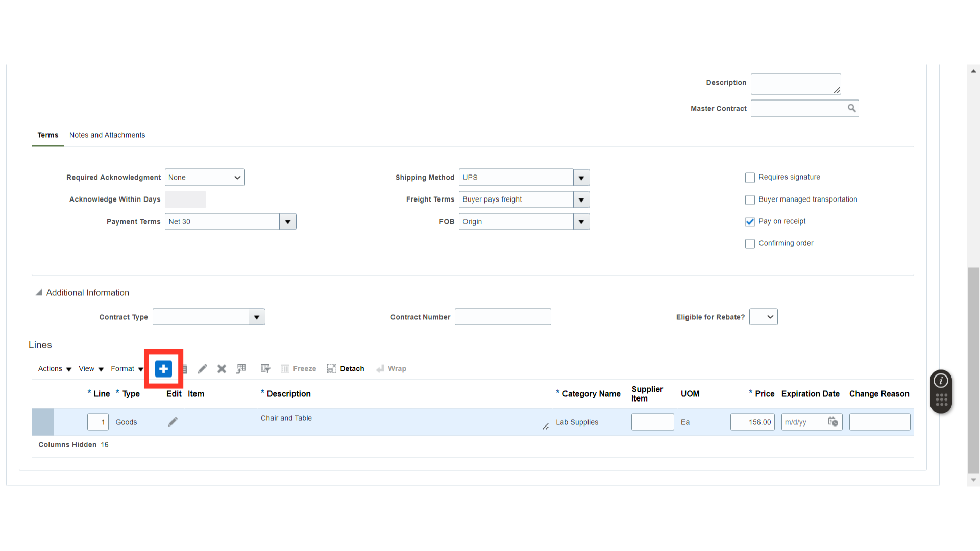Screen dimensions: 980x551
Task: Click the Price column header
Action: click(x=765, y=394)
